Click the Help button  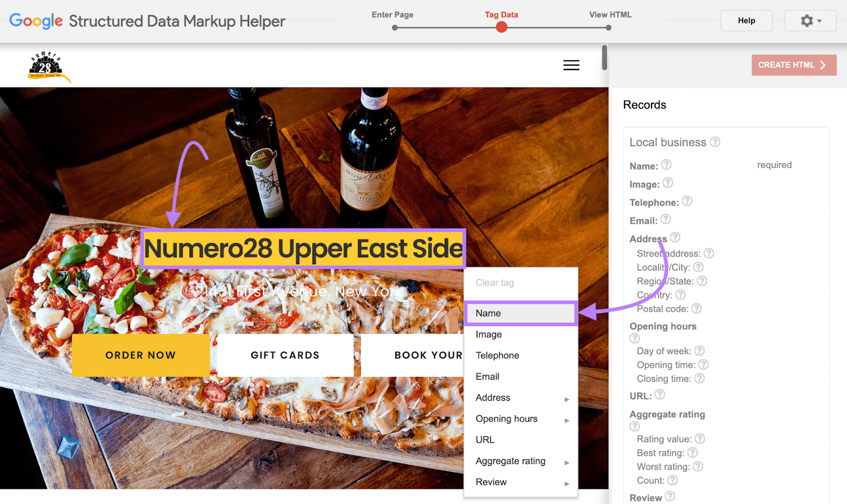tap(746, 21)
